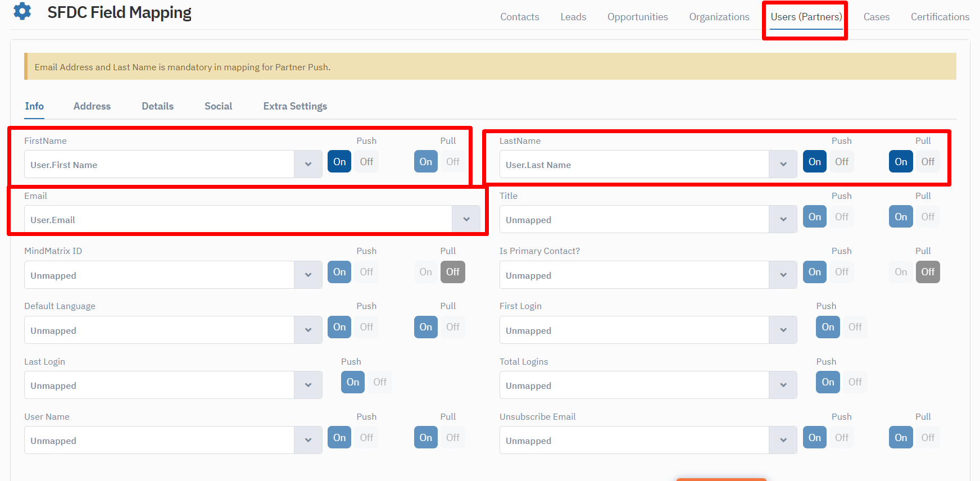Set Total Logins Push to On

[x=828, y=382]
